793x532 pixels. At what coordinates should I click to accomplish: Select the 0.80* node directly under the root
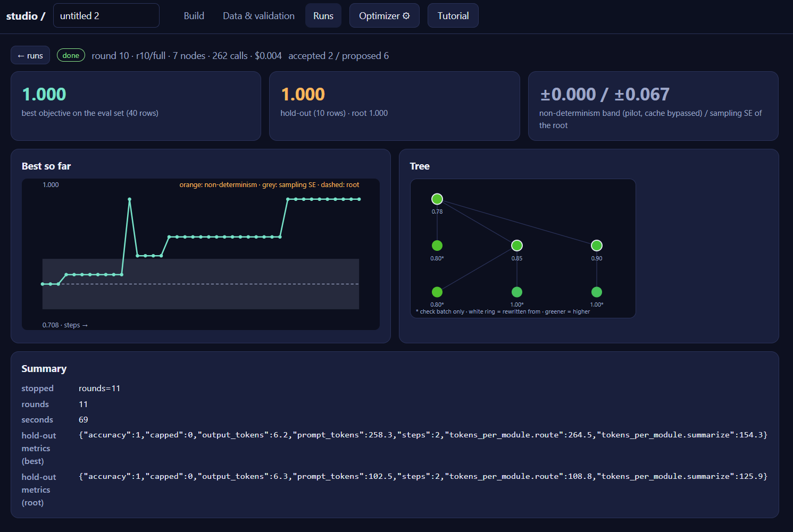(x=437, y=246)
